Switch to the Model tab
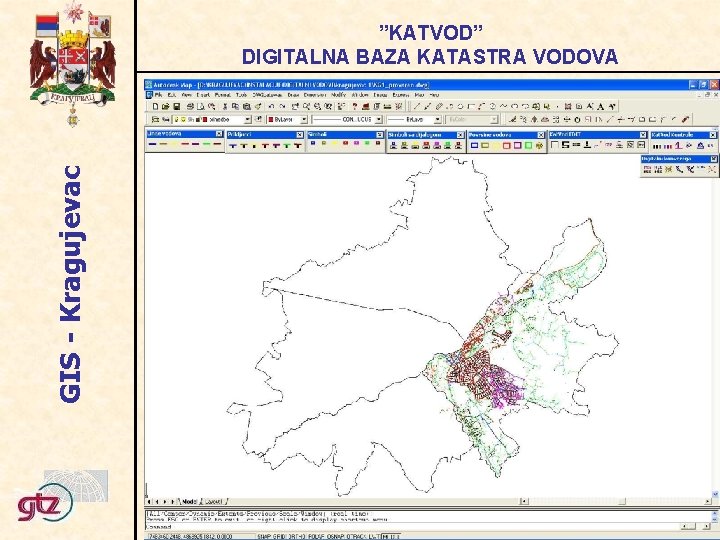Screen dimensions: 720x540 point(189,501)
